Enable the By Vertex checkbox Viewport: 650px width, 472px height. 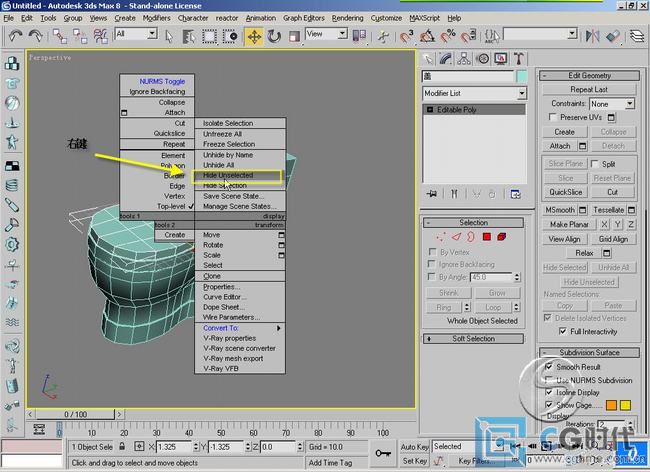point(432,252)
